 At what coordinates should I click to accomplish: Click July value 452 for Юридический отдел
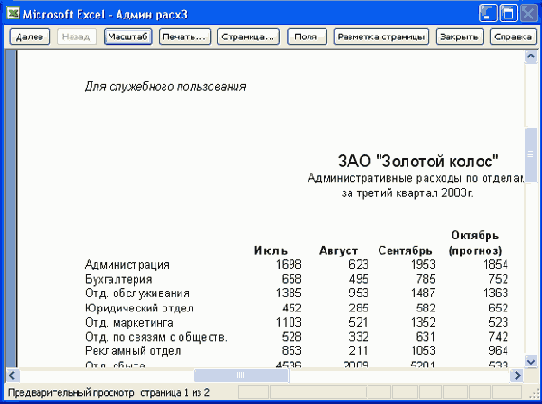291,308
